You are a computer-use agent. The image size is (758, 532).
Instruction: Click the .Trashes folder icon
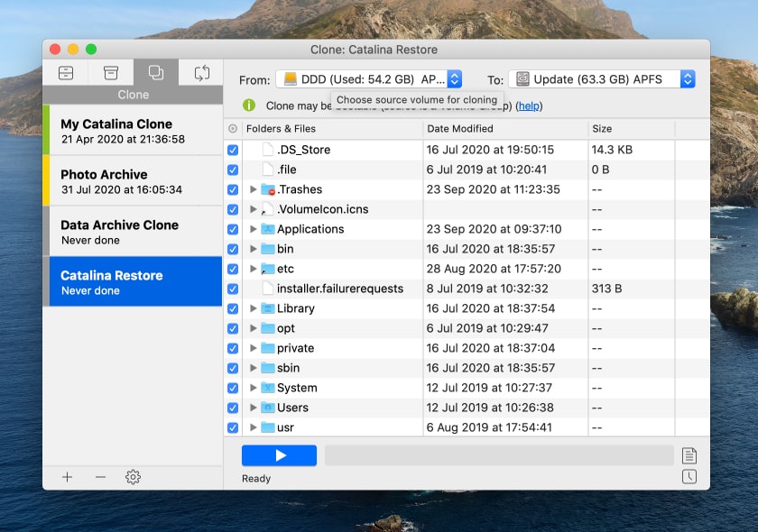[268, 189]
